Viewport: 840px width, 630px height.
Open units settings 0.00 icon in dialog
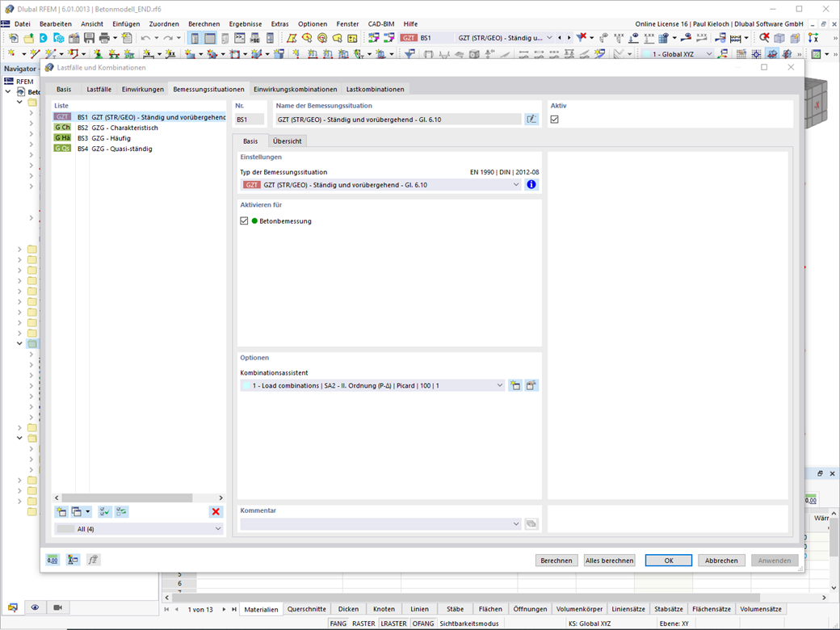pos(52,560)
